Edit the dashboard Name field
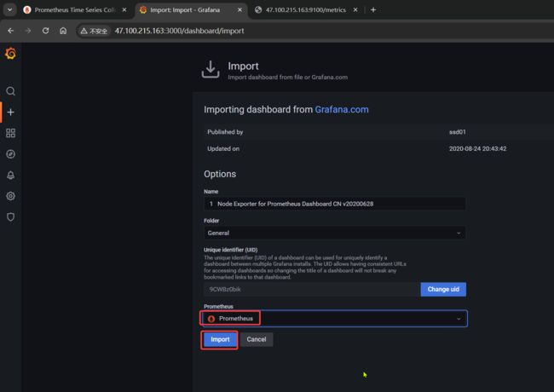This screenshot has height=392, width=554. click(x=335, y=204)
